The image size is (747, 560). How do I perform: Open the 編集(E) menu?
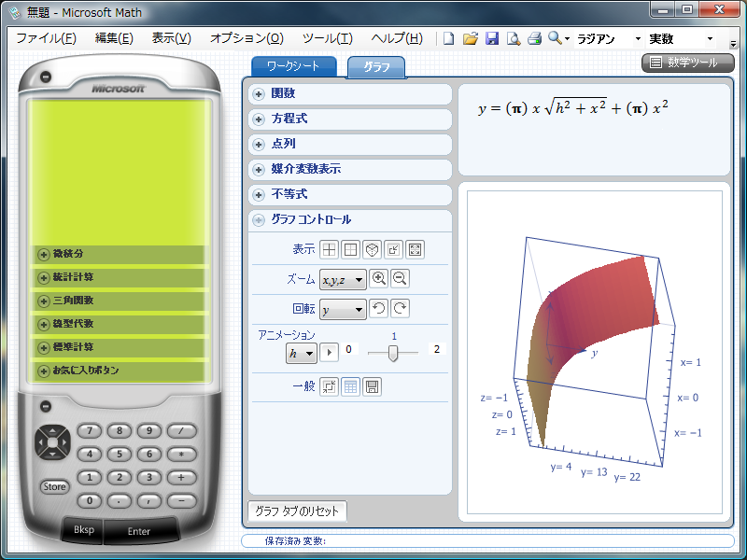point(114,38)
